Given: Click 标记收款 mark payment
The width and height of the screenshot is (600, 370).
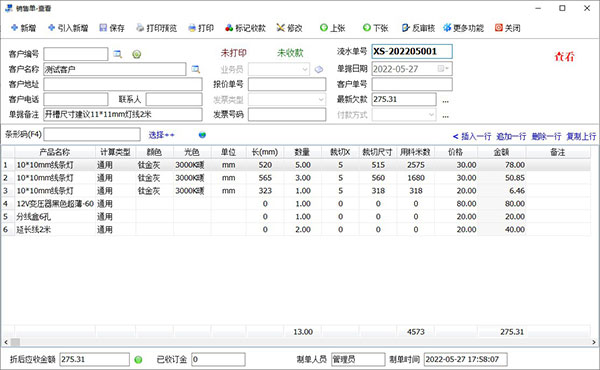Looking at the screenshot, I should [x=245, y=28].
